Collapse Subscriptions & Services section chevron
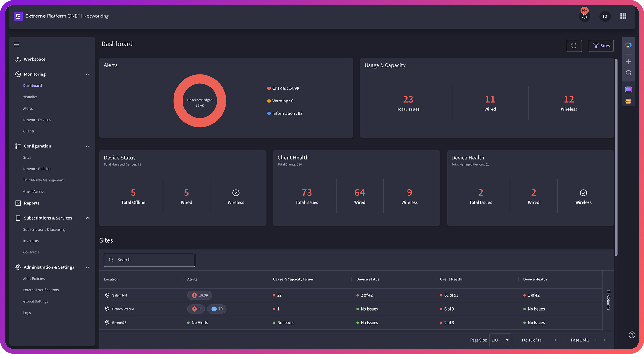Screen dimensions: 644x354 (x=88, y=218)
